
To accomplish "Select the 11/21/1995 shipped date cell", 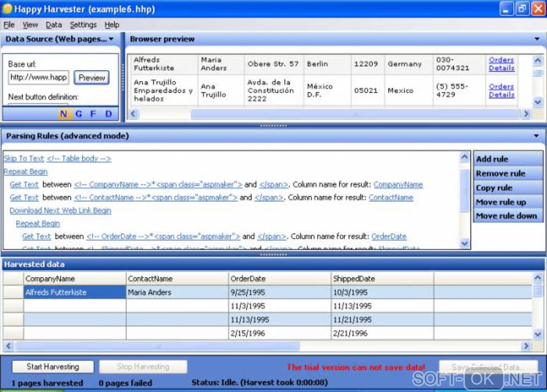I will pos(382,320).
